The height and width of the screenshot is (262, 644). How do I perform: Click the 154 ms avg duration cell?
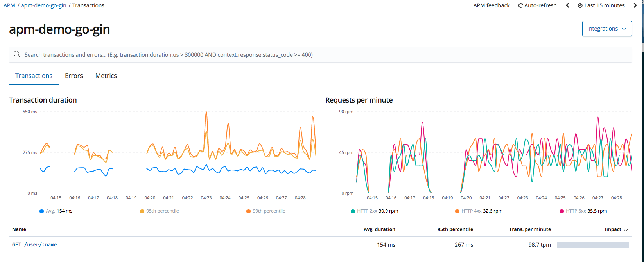[x=386, y=245]
